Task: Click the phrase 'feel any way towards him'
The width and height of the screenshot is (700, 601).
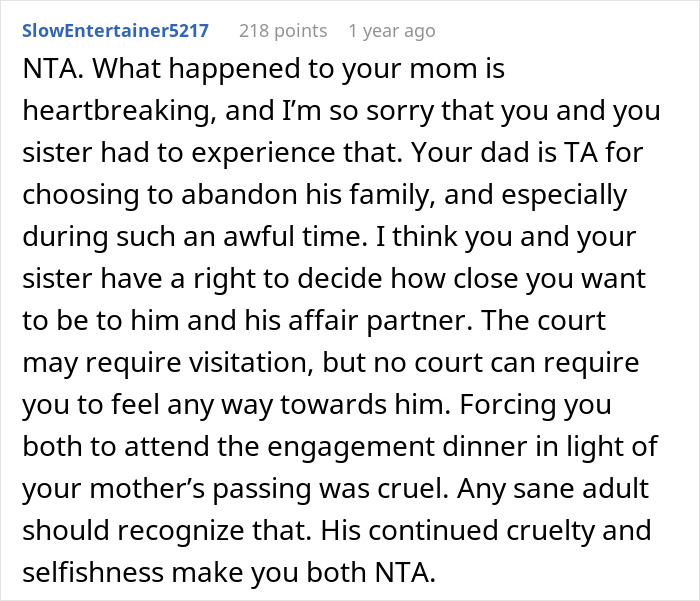Action: 281,405
